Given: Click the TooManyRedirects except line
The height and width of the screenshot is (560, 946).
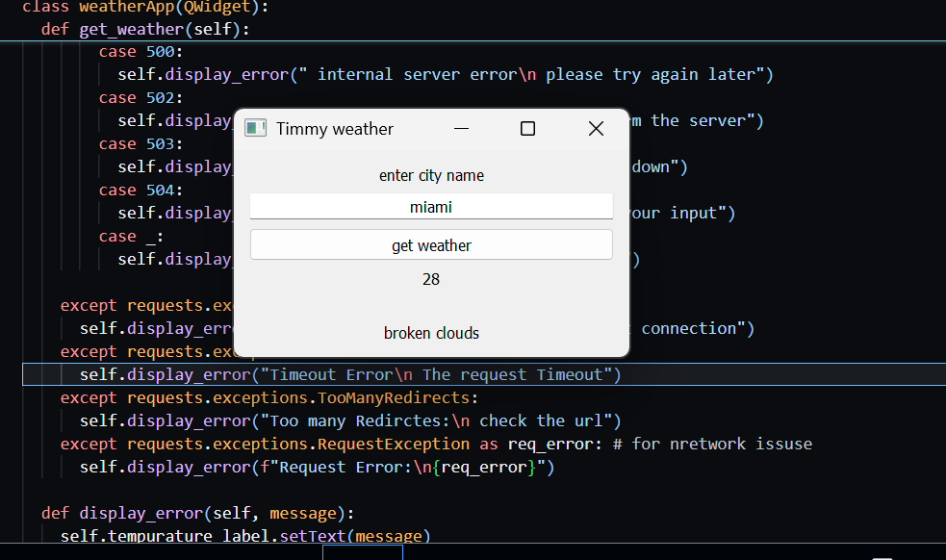Looking at the screenshot, I should click(x=269, y=397).
